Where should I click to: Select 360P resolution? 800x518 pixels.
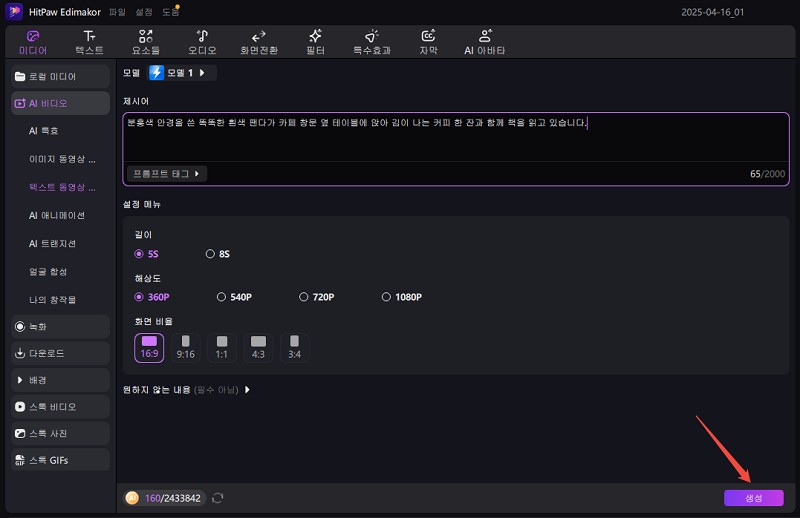(152, 297)
